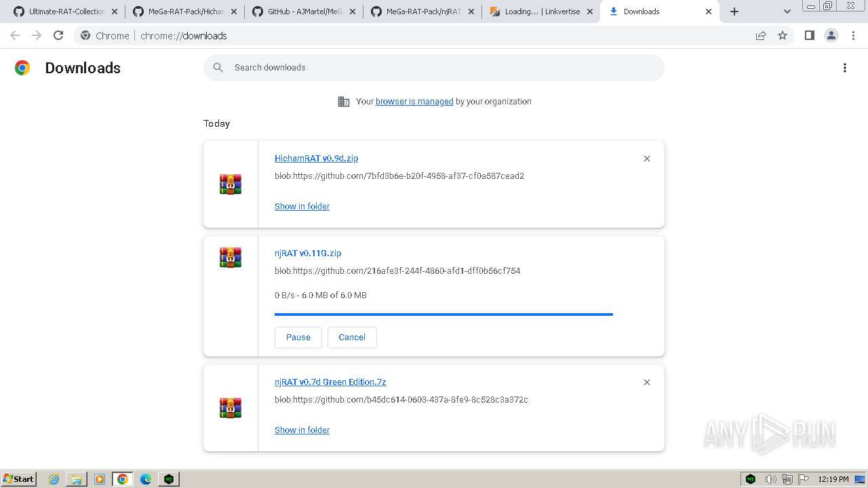The width and height of the screenshot is (868, 488).
Task: Click the 12:19 PM system clock
Action: pos(833,479)
